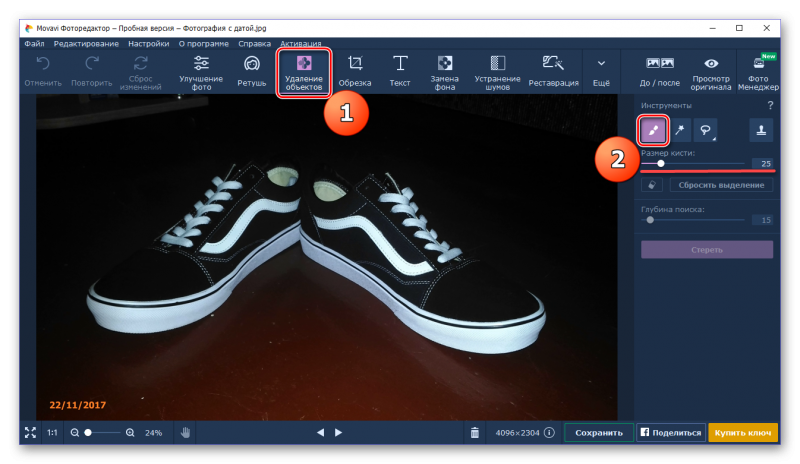800x464 pixels.
Task: Select the magic wand tool
Action: coord(679,129)
